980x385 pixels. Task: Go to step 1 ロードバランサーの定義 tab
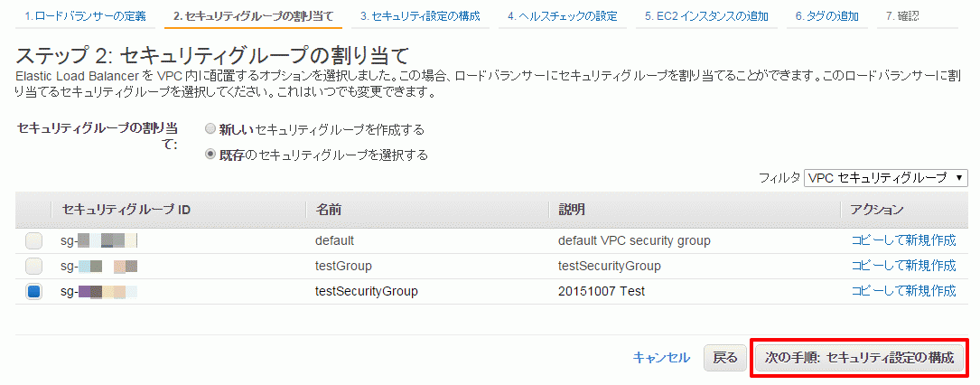[84, 16]
